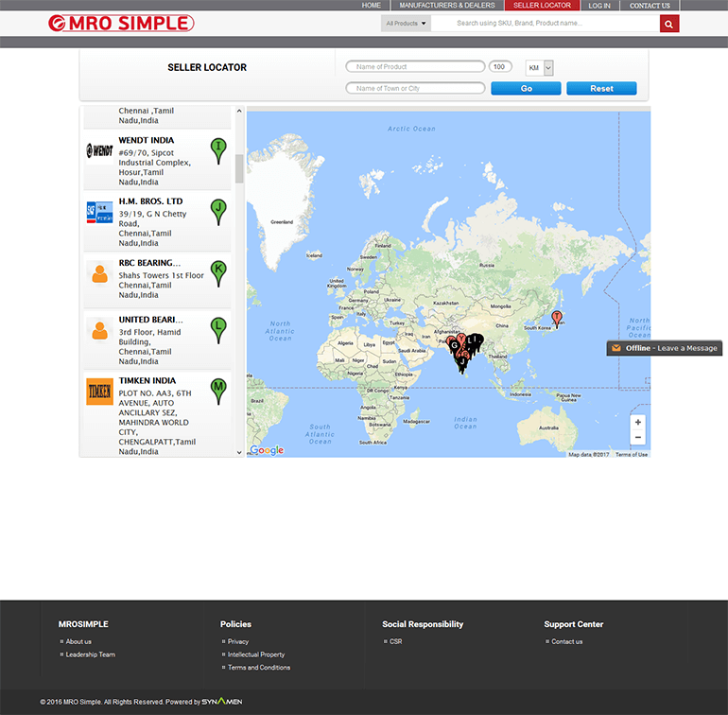
Task: Open the All Products category dropdown
Action: (407, 24)
